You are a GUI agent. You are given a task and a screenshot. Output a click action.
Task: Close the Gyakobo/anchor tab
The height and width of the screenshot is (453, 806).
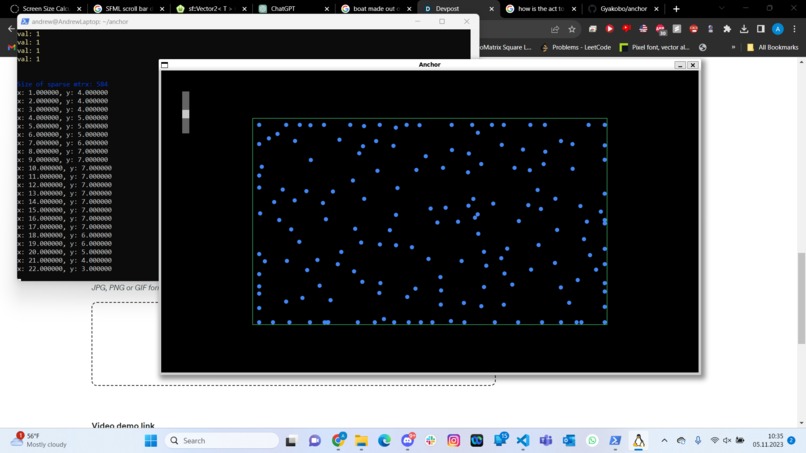click(656, 9)
